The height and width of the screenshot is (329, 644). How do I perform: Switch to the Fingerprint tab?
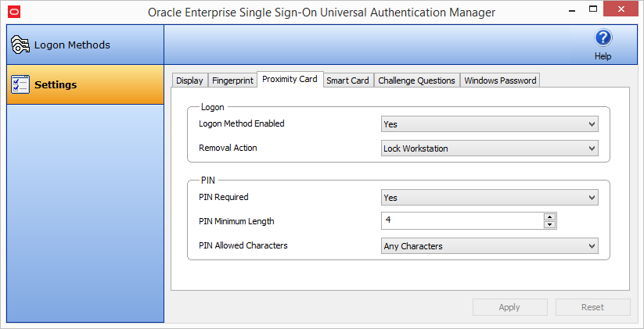tap(232, 80)
